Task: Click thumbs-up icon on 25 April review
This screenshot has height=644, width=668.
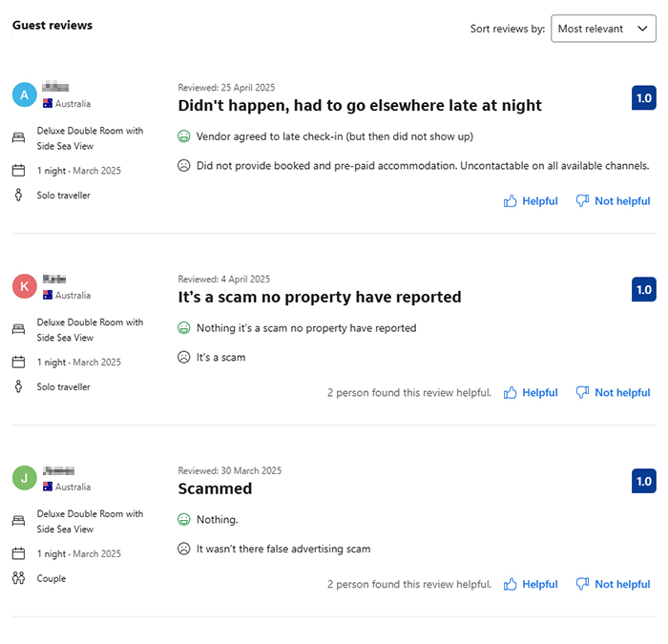Action: pos(511,201)
